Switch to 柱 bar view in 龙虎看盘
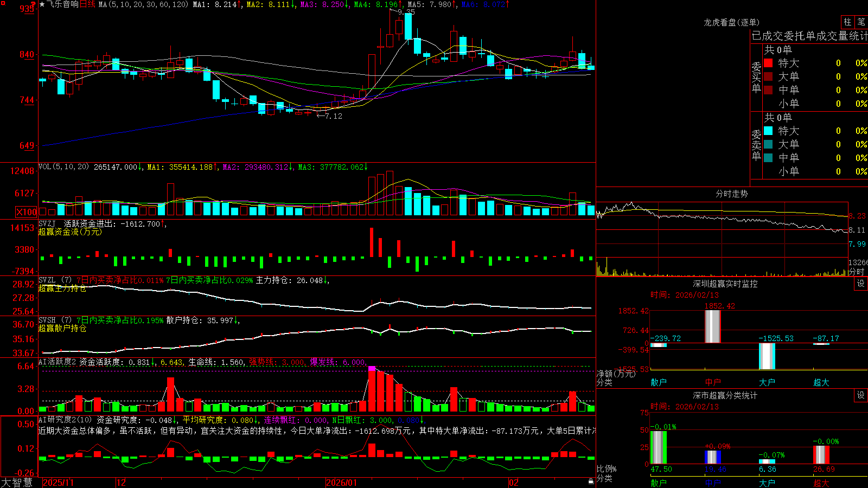 (847, 22)
